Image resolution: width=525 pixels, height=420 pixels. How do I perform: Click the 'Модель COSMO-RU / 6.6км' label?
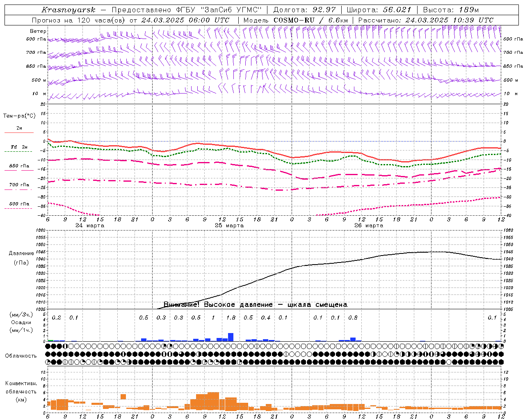pos(296,20)
